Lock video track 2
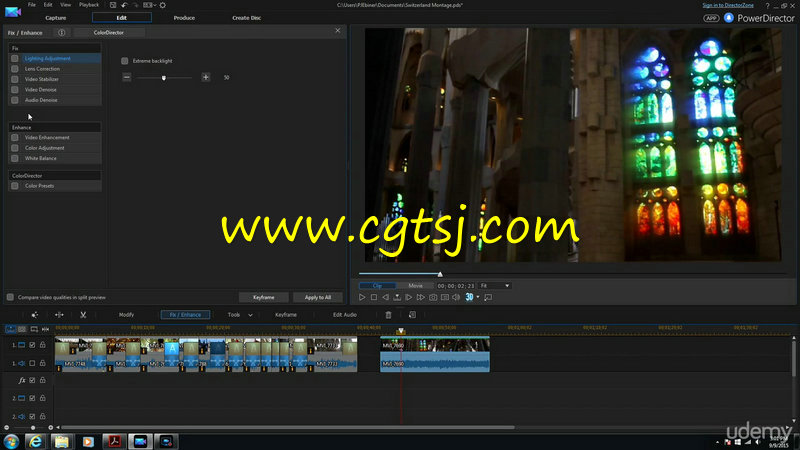Screen dimensions: 800x450 click(43, 398)
